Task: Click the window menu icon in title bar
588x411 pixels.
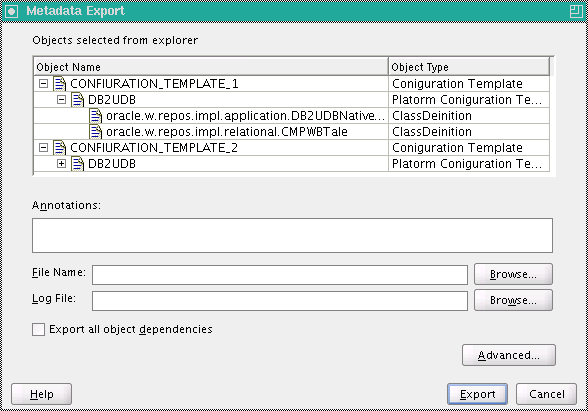Action: (x=11, y=11)
